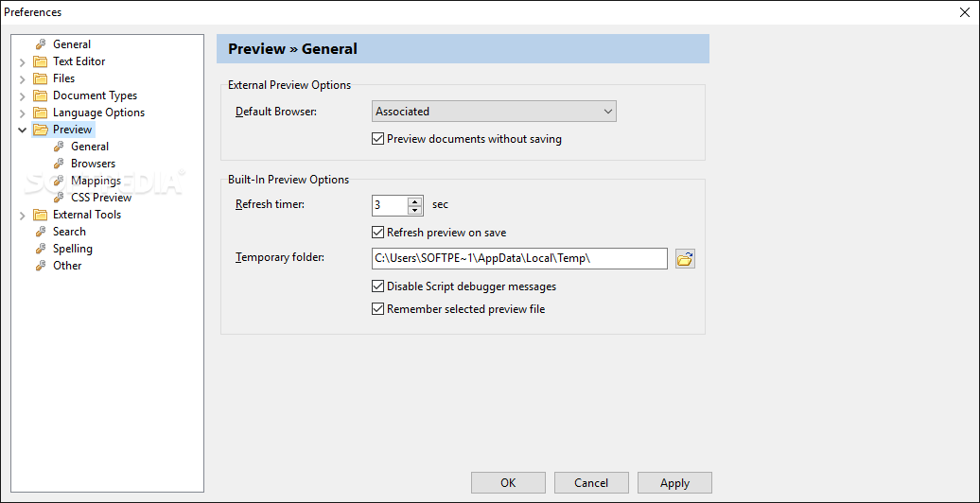This screenshot has width=980, height=503.
Task: Click the wrench icon next to Browsers
Action: pyautogui.click(x=59, y=163)
